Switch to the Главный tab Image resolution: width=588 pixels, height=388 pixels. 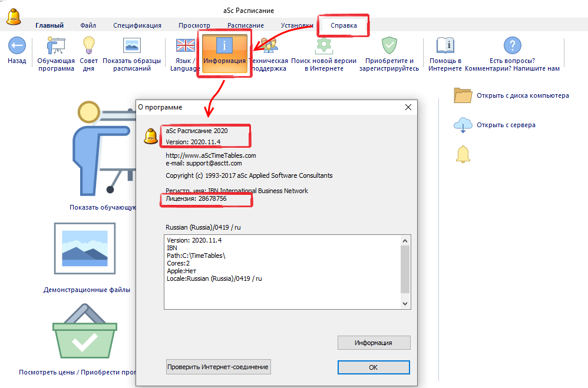coord(49,25)
